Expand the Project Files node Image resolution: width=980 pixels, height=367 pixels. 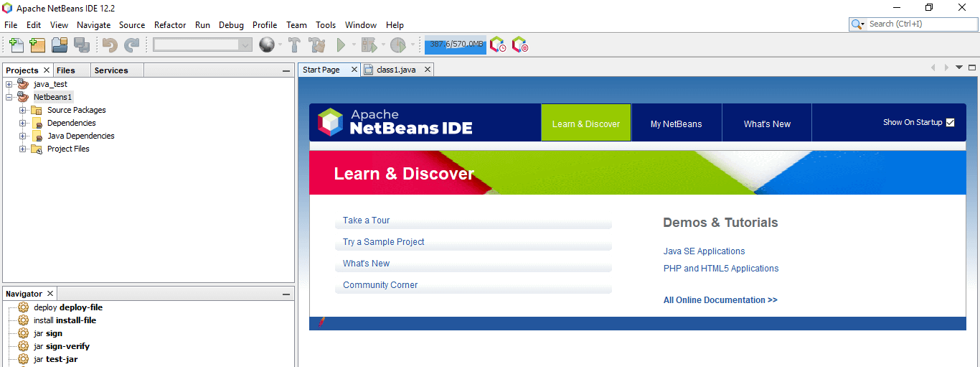coord(23,149)
